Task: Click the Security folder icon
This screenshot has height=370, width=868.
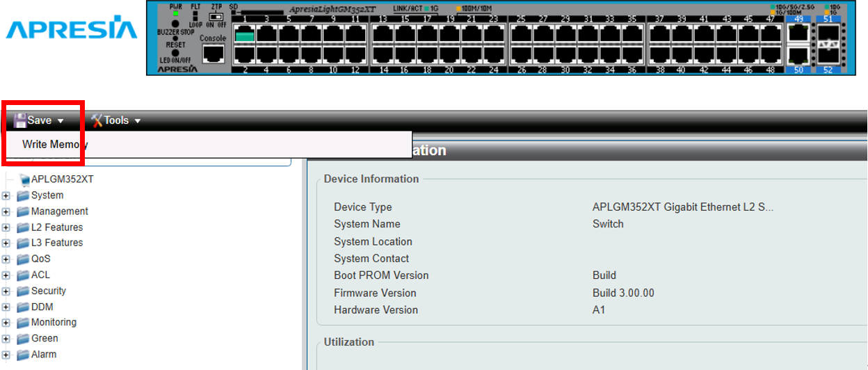Action: click(x=23, y=291)
